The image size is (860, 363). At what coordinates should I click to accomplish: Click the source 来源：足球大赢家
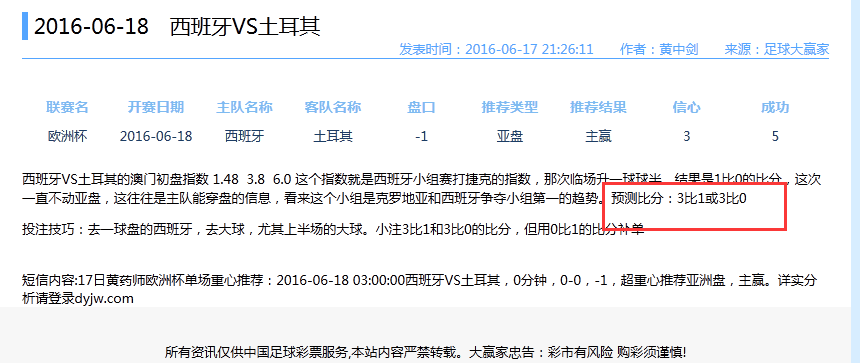(777, 49)
